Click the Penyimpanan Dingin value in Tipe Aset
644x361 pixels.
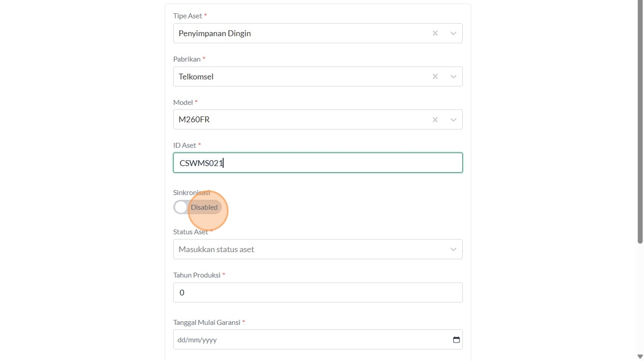click(x=214, y=33)
